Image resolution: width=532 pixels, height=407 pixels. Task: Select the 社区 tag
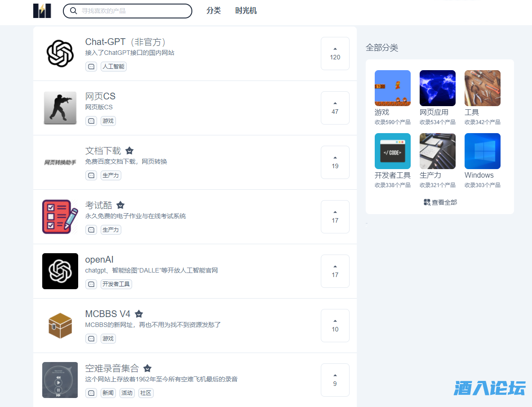146,393
